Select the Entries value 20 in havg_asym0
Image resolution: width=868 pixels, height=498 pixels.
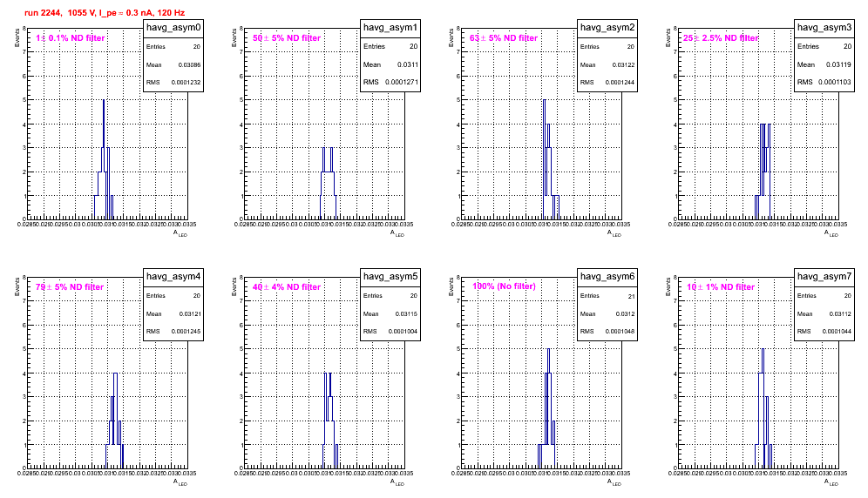click(x=197, y=47)
